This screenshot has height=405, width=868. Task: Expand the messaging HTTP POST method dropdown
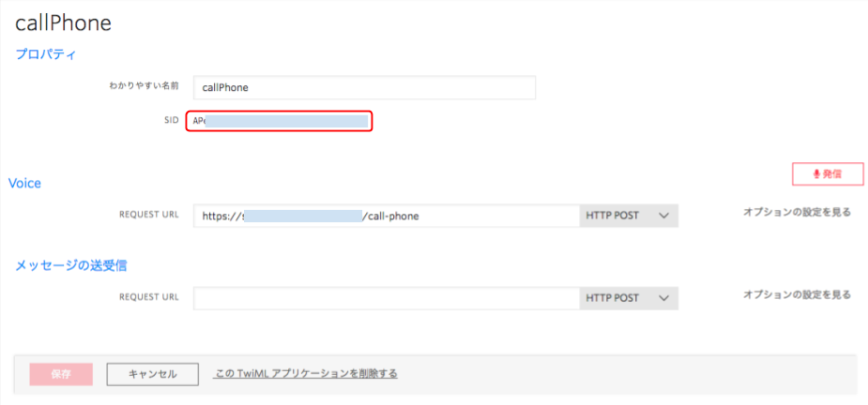tap(628, 298)
